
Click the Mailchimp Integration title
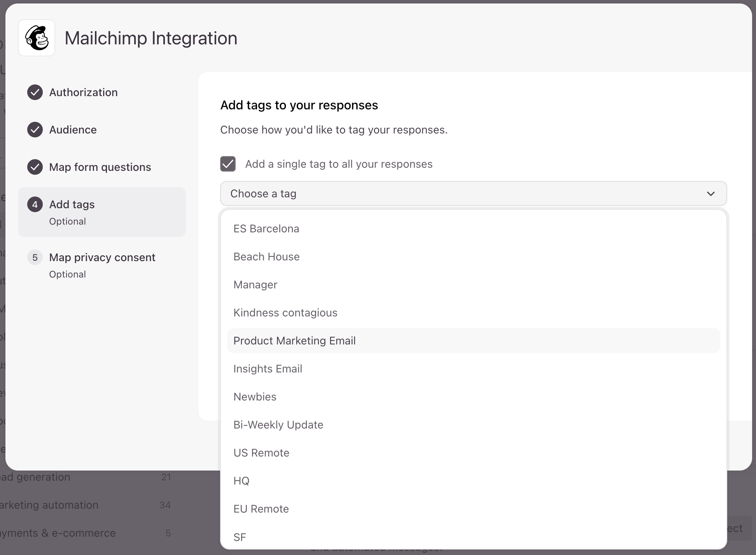[x=151, y=38]
